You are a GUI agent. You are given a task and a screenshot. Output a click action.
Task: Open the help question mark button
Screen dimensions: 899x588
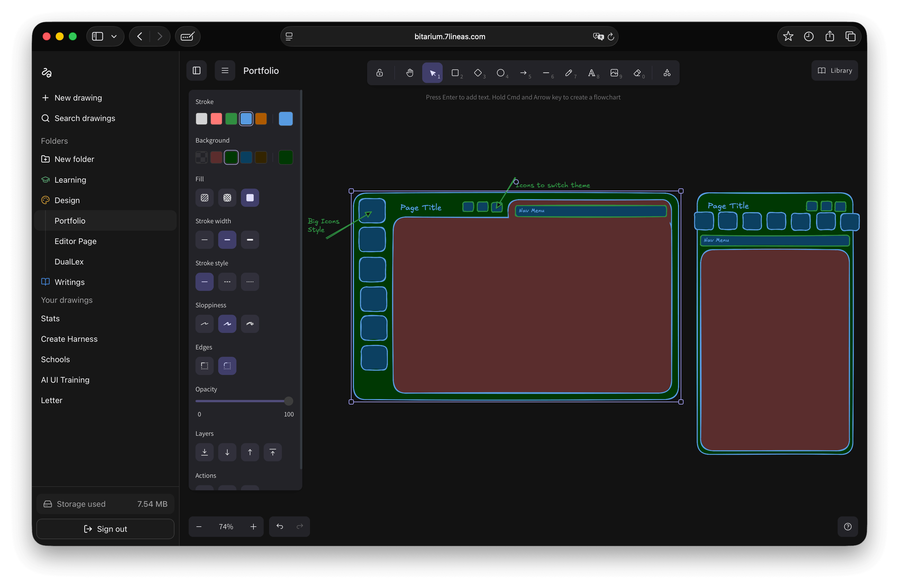[x=848, y=526]
